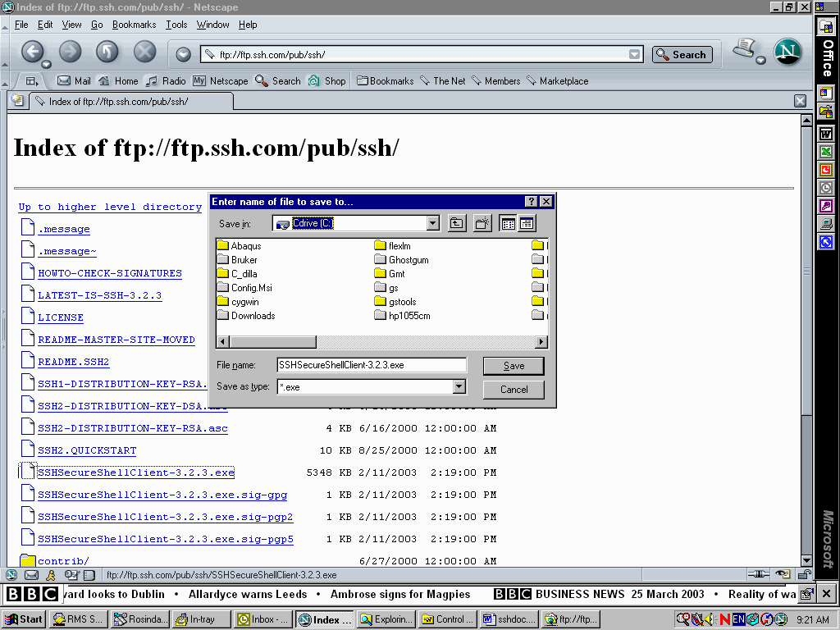Open the Tools menu
840x630 pixels.
(x=176, y=25)
